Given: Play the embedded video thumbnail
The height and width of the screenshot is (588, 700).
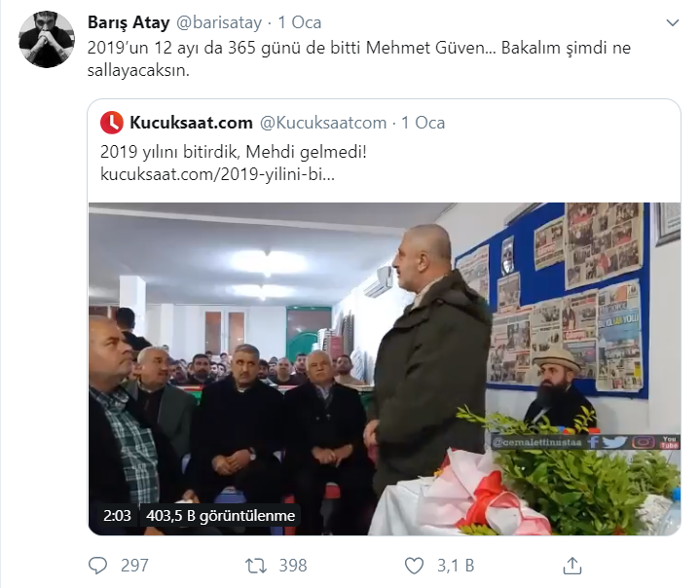Looking at the screenshot, I should pyautogui.click(x=385, y=369).
